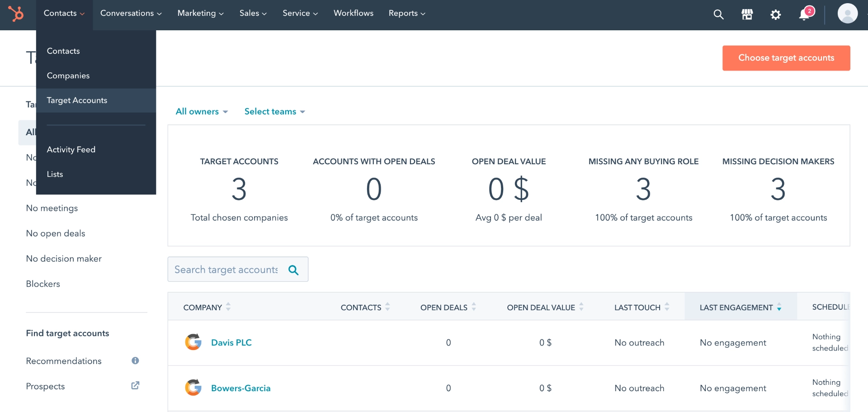Open the notifications bell
This screenshot has width=868, height=412.
tap(804, 15)
